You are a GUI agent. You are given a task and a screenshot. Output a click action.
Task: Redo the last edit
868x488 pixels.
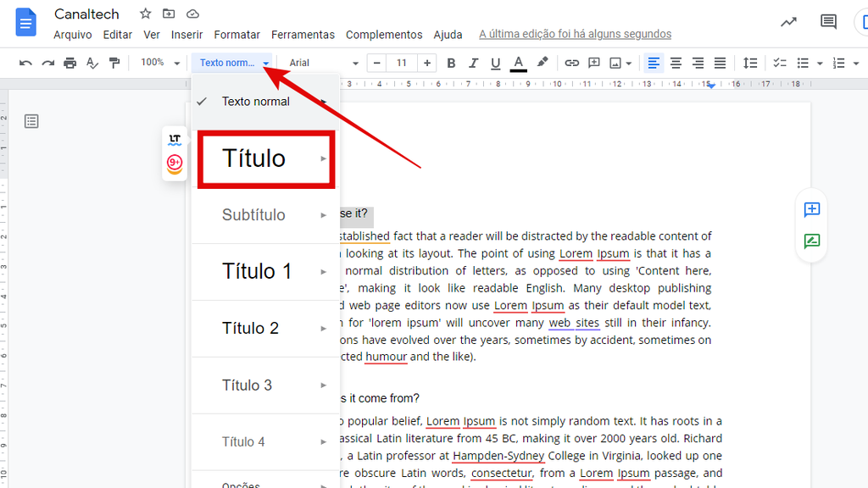(x=48, y=63)
